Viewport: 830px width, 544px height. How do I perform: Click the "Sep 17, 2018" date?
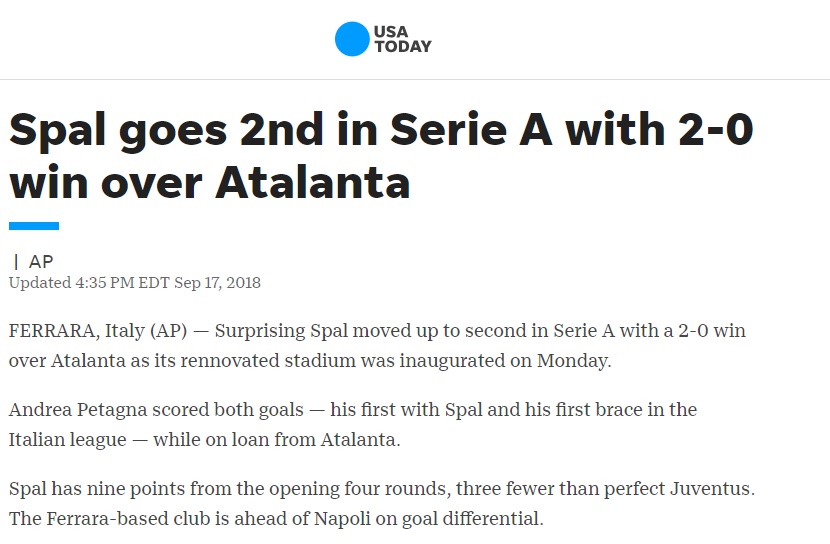pos(217,283)
